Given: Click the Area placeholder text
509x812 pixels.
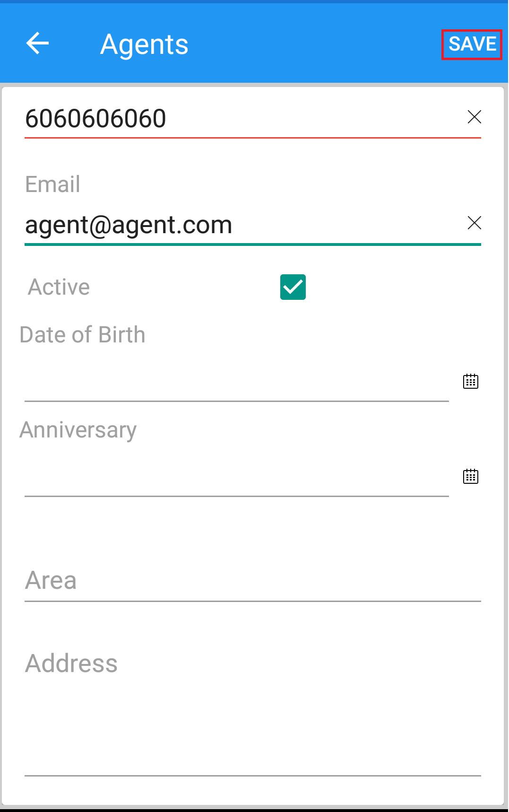Looking at the screenshot, I should coord(51,580).
